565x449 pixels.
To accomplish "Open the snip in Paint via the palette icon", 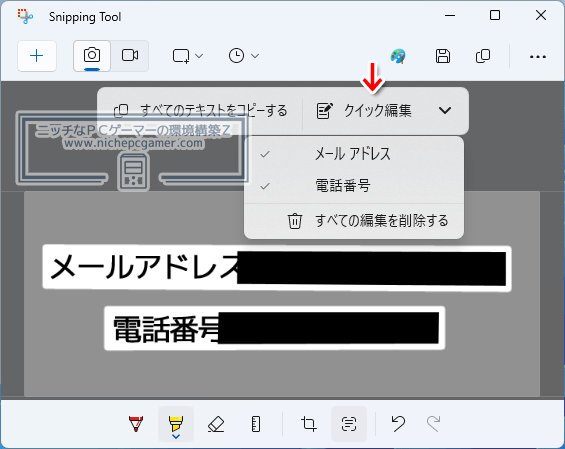I will 398,56.
